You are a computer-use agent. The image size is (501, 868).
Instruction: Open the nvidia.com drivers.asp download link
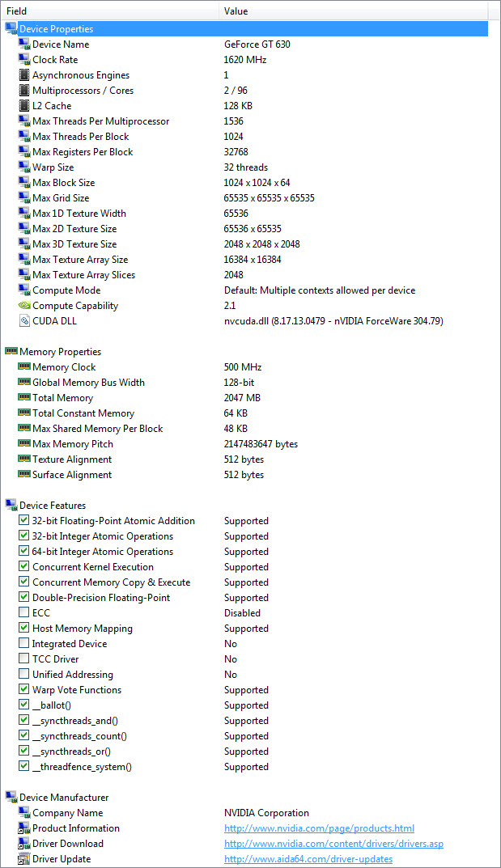(x=333, y=844)
